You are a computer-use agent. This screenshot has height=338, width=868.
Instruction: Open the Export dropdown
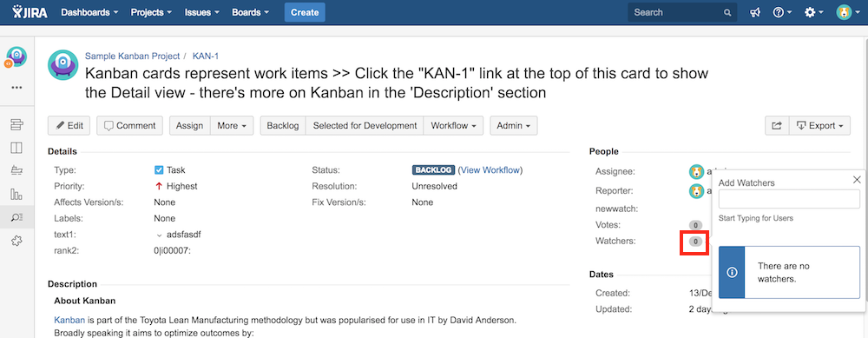click(x=819, y=126)
